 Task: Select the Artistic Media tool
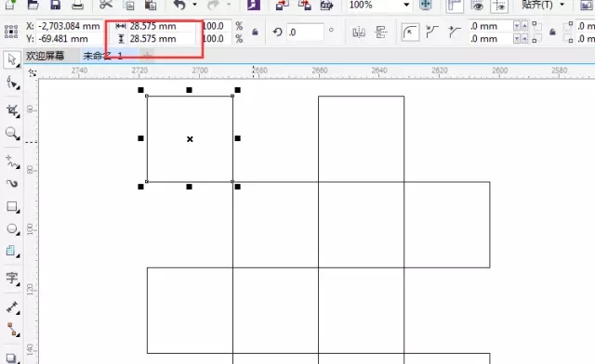(12, 184)
